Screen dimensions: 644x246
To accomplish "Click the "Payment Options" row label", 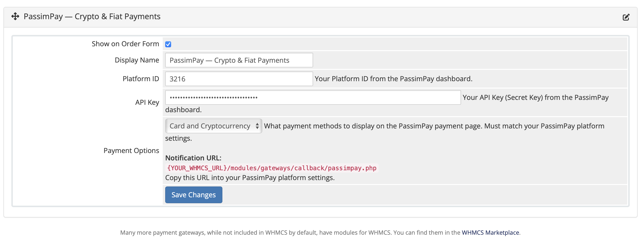I will point(131,151).
